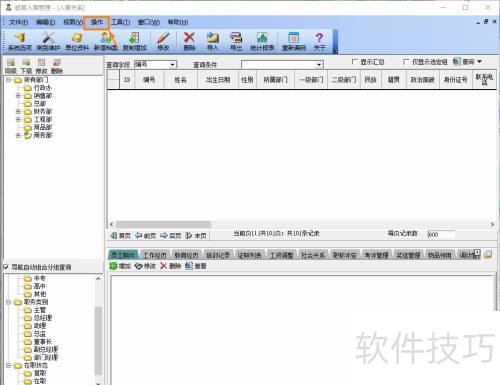Screen dimensions: 500x385
Task: Click the 关于 question mark icon
Action: coord(319,41)
